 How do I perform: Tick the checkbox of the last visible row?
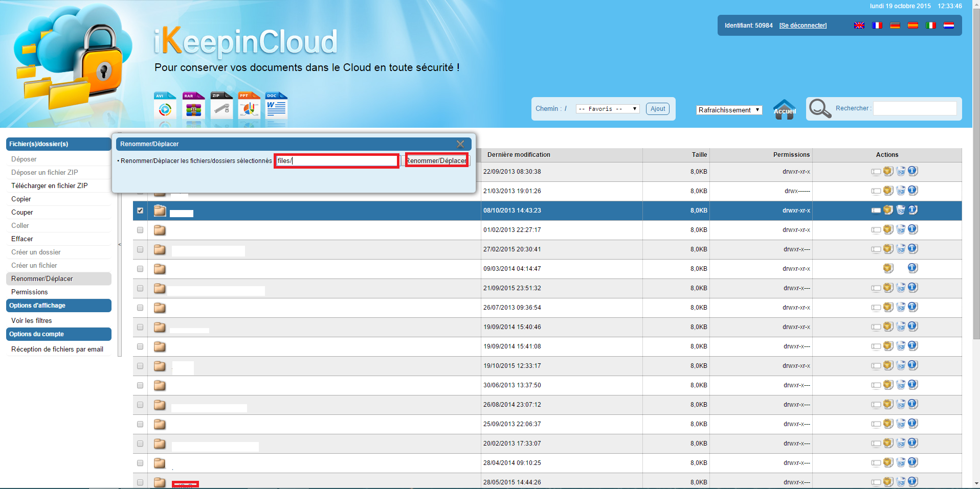point(140,482)
